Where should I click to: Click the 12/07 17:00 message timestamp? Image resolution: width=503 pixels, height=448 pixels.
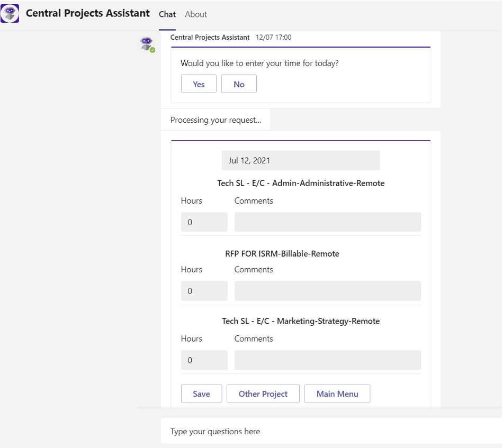(x=273, y=38)
